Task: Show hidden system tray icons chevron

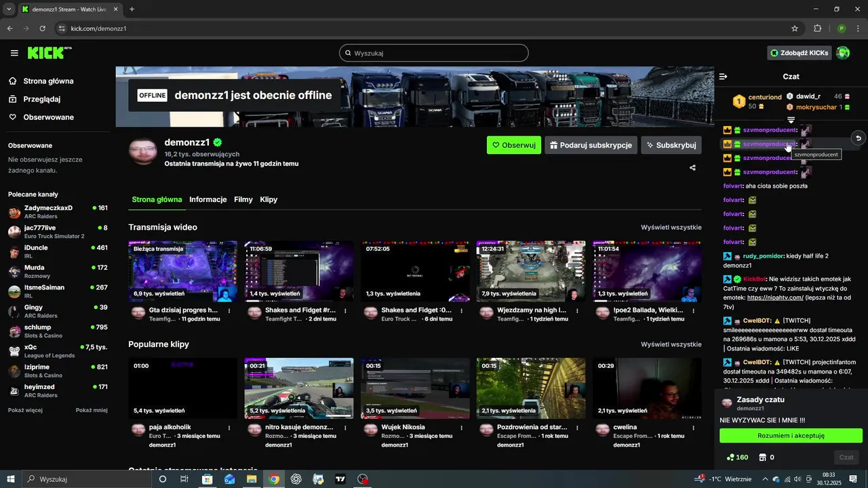Action: (x=765, y=479)
